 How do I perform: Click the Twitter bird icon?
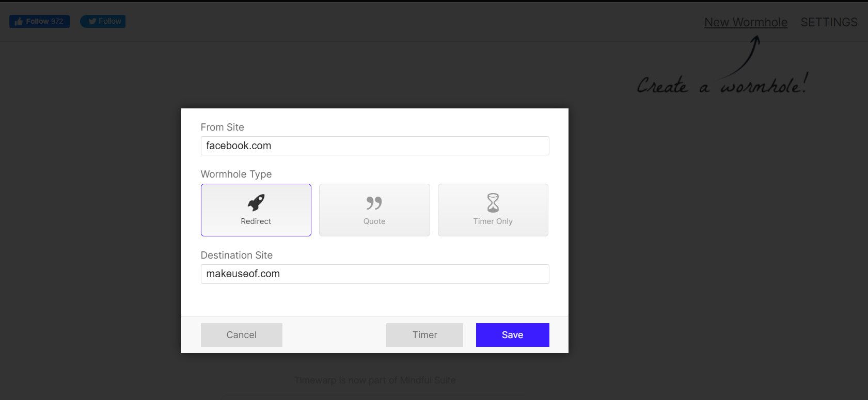(x=92, y=22)
